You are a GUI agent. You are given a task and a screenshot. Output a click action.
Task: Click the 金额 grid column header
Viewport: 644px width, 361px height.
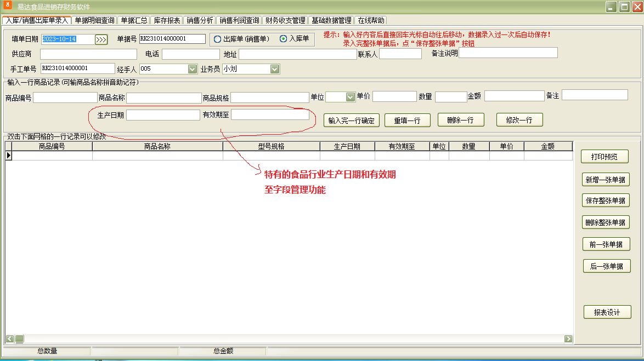click(548, 146)
